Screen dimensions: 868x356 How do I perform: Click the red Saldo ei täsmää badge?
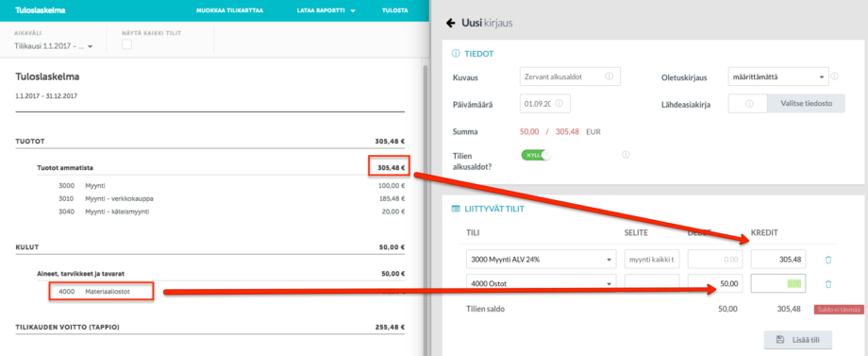coord(839,310)
